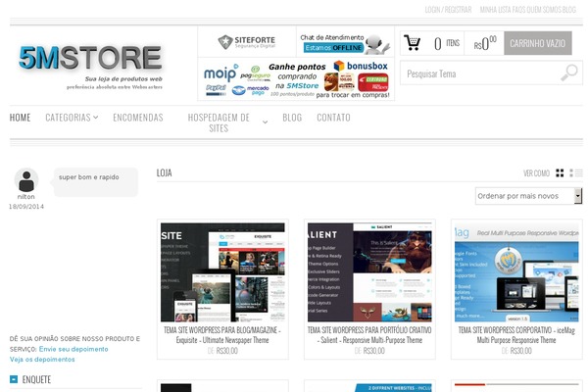
Task: Click Login / Registrar link
Action: pos(448,10)
